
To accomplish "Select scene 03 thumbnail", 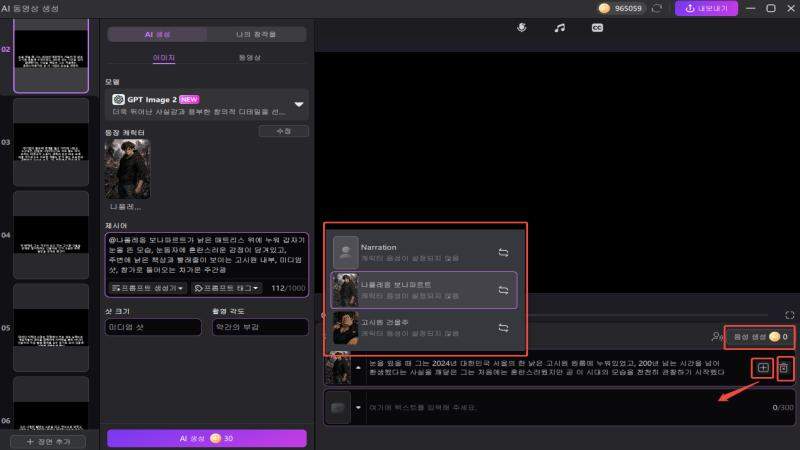I will click(x=51, y=142).
